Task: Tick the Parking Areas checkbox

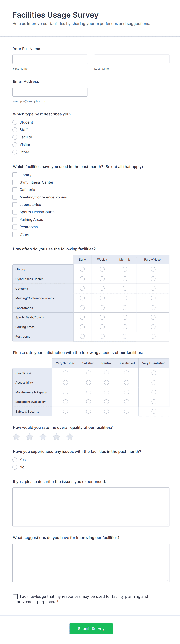Action: 15,219
